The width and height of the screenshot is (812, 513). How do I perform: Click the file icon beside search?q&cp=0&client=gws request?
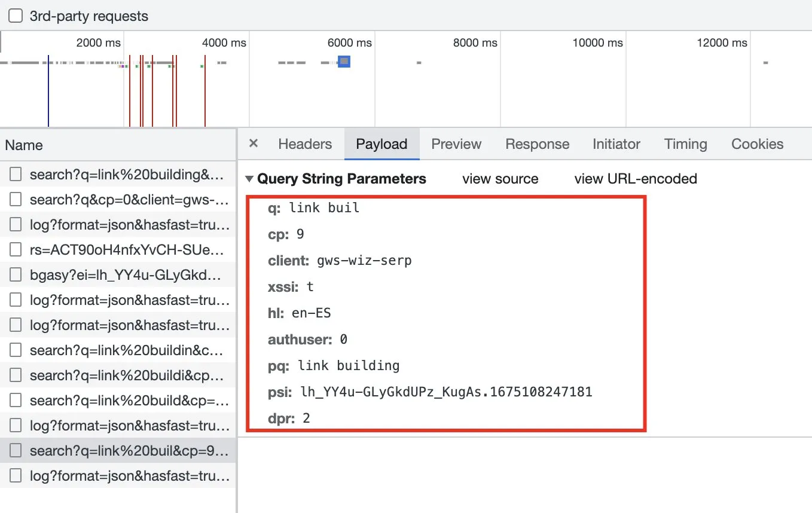pos(16,200)
